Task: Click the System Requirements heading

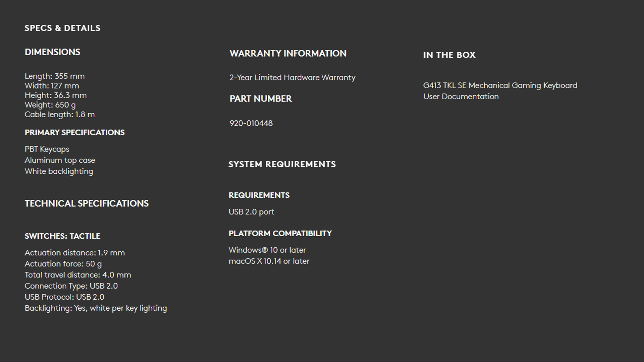Action: [282, 165]
